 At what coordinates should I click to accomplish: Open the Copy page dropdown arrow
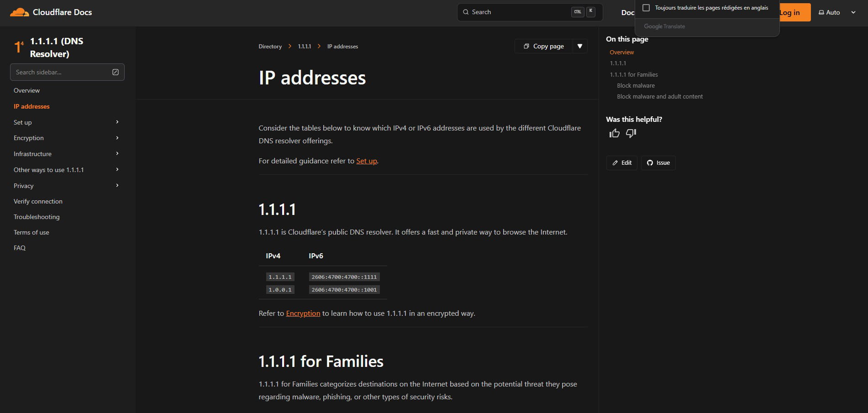[580, 46]
